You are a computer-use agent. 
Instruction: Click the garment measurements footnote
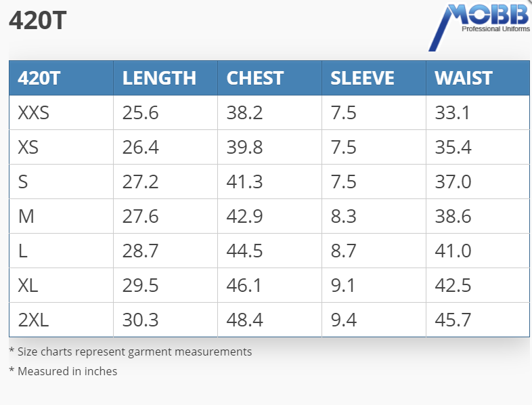(x=130, y=351)
